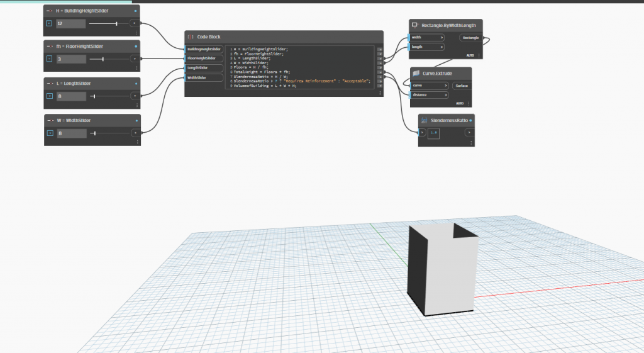The image size is (644, 353).
Task: Expand the BuildingHeightSlider settings dropdown arrow
Action: click(49, 23)
